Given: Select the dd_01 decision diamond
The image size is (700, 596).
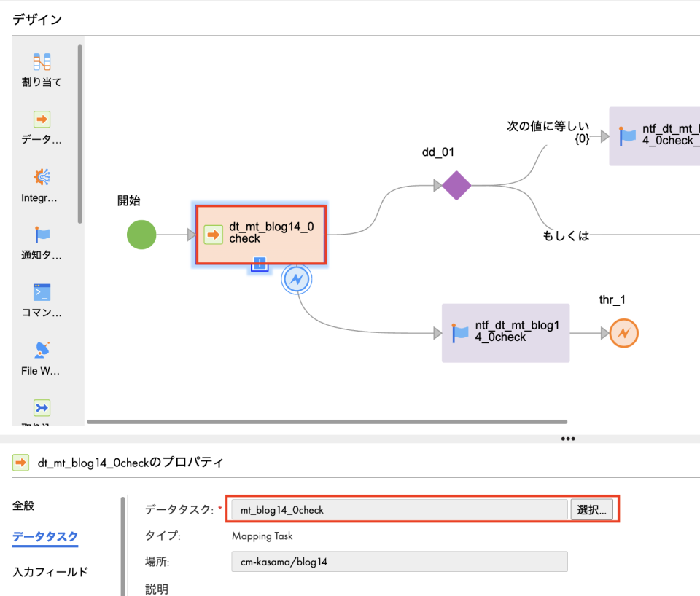Looking at the screenshot, I should 455,186.
